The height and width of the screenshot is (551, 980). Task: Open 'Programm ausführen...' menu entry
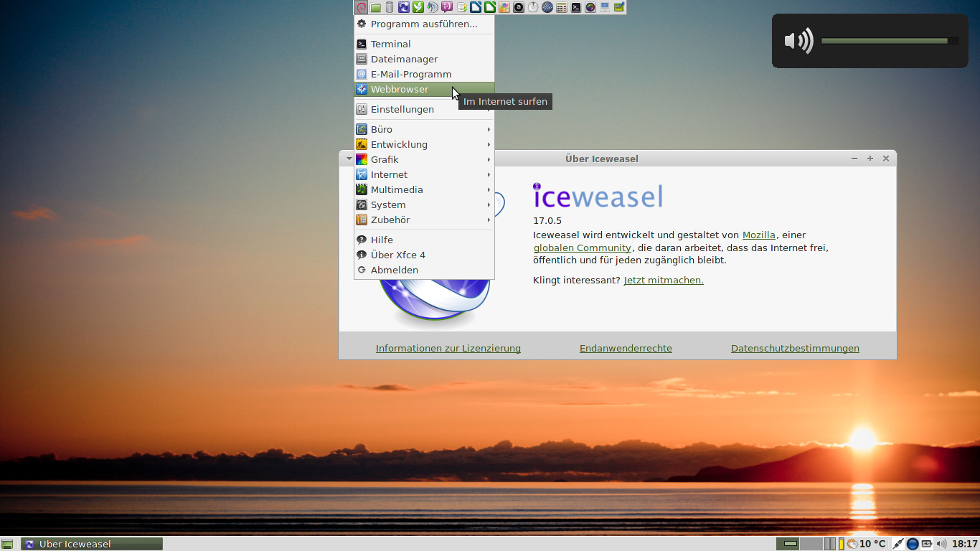424,24
